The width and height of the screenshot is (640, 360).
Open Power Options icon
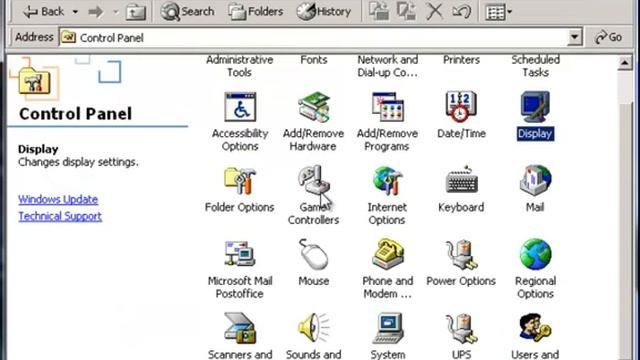(x=461, y=254)
